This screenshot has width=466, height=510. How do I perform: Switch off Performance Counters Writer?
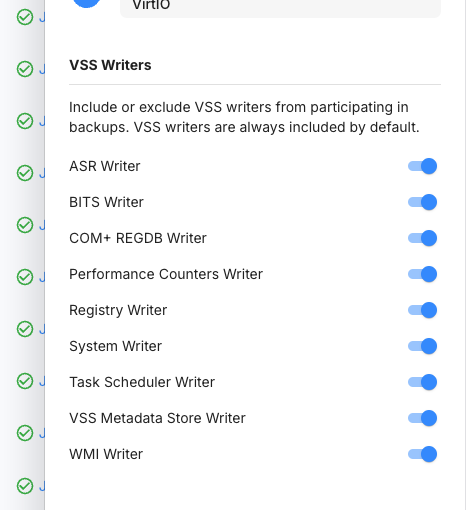pyautogui.click(x=422, y=274)
